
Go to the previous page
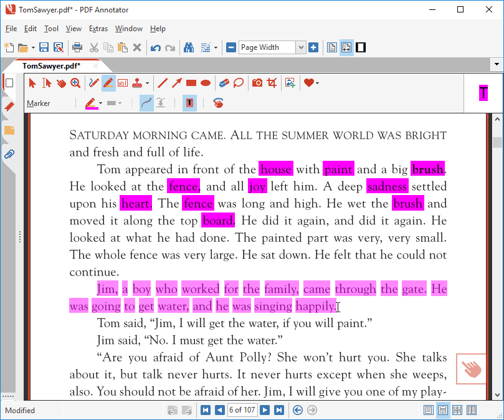click(x=220, y=410)
